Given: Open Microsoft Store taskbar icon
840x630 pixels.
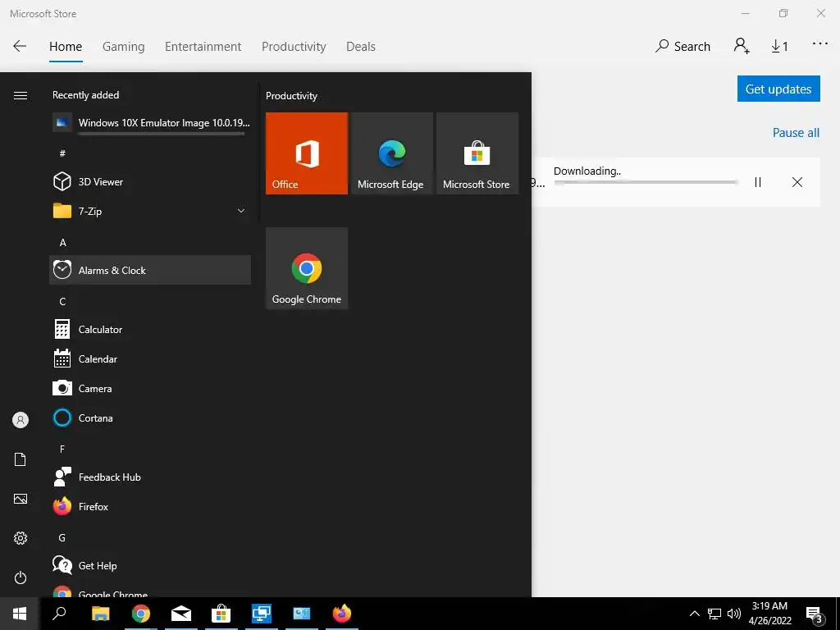Looking at the screenshot, I should tap(221, 614).
